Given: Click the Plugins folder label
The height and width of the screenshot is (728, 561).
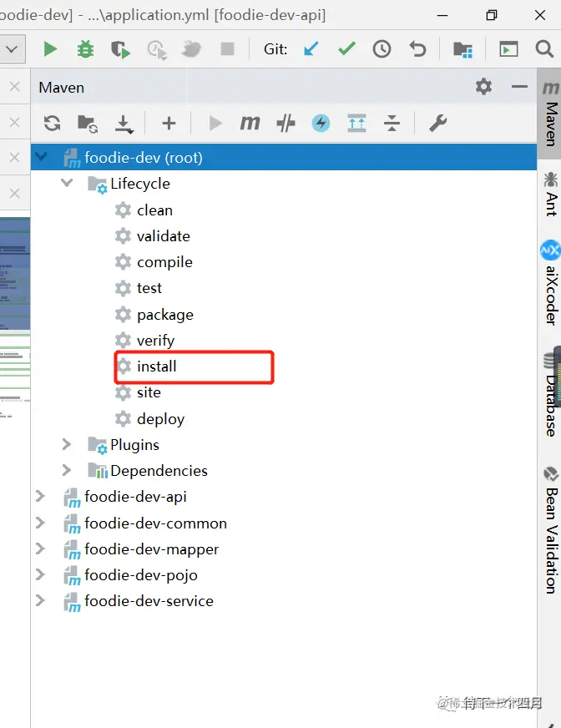Looking at the screenshot, I should (x=134, y=445).
